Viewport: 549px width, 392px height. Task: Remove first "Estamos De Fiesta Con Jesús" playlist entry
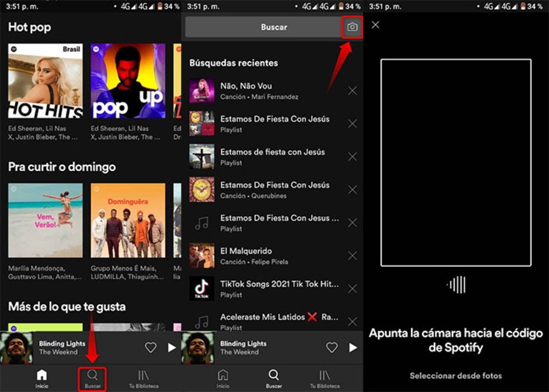[x=352, y=124]
